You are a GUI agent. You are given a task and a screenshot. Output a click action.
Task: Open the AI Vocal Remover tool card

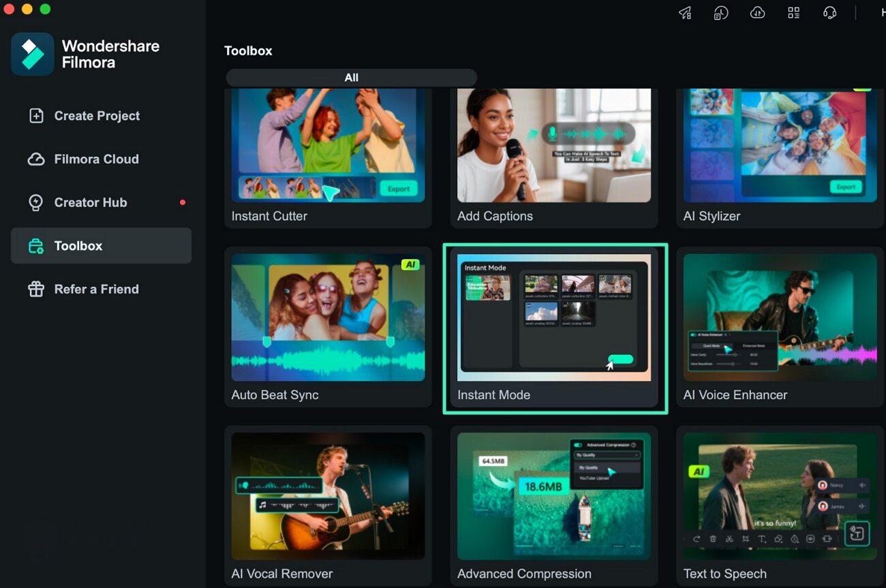pyautogui.click(x=328, y=506)
